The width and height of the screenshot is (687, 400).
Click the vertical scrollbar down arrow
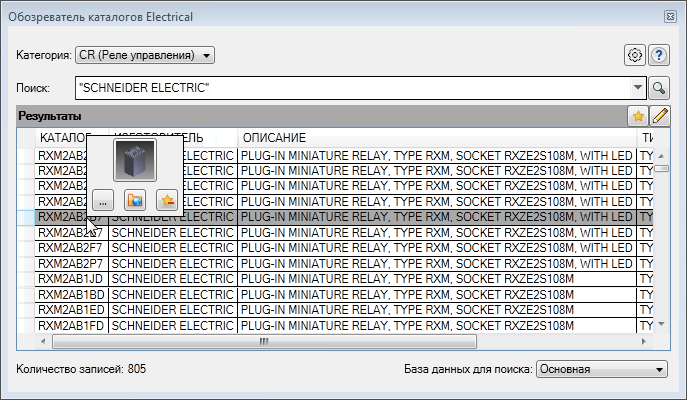coord(661,324)
